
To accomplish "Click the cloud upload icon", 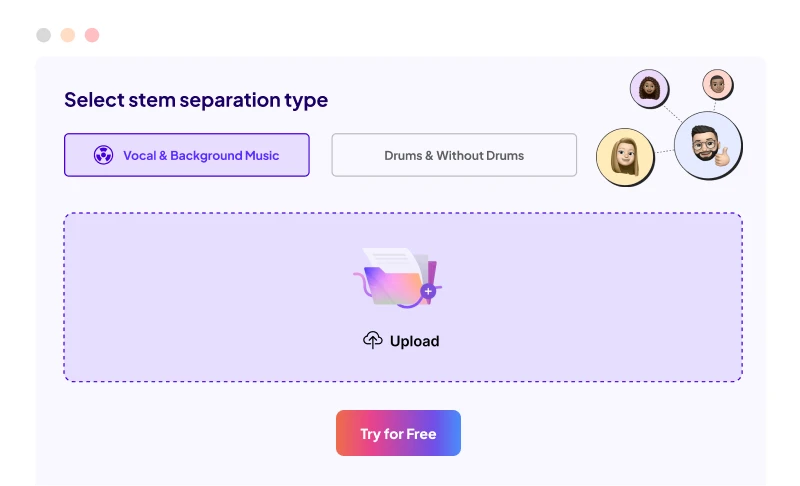I will coord(372,341).
